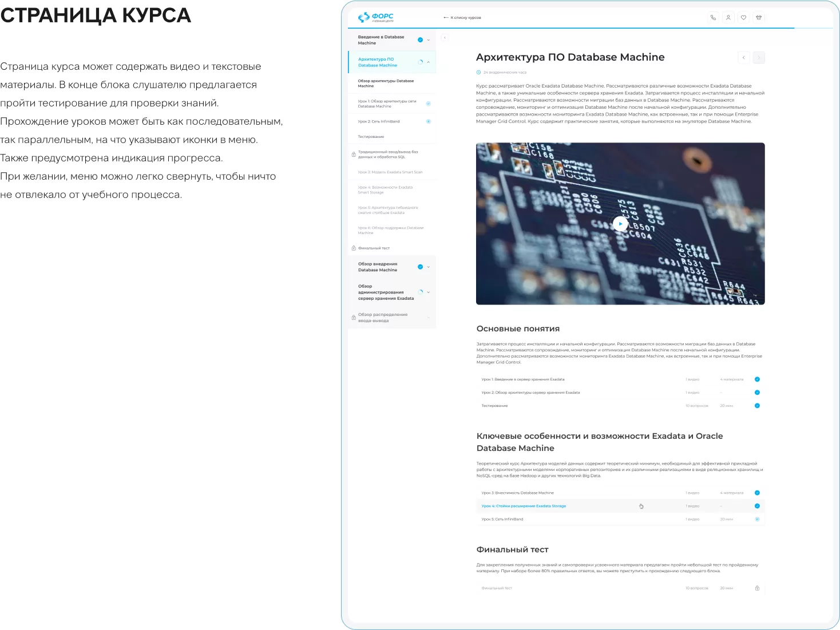Expand the Введение в Database Machine section
This screenshot has height=630, width=840.
click(x=429, y=40)
